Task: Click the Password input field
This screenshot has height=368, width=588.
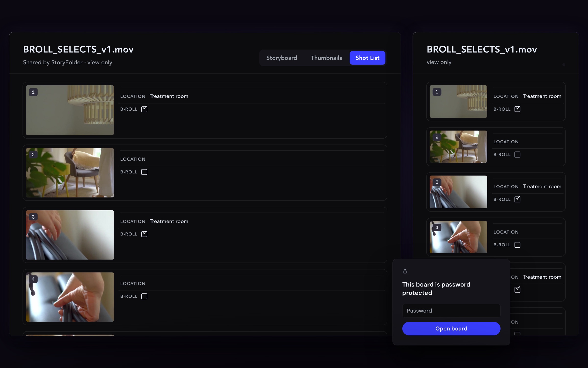Action: tap(451, 311)
